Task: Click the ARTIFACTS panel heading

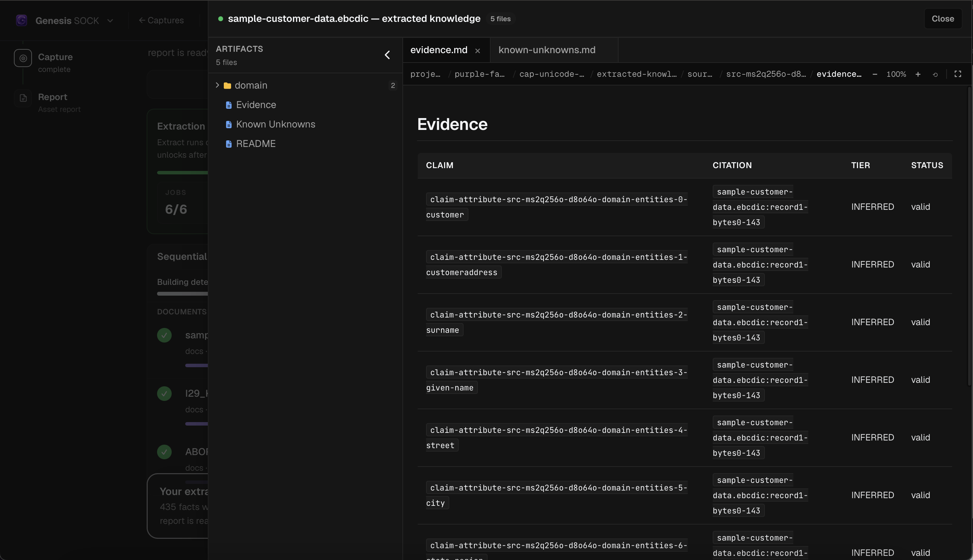Action: coord(239,49)
